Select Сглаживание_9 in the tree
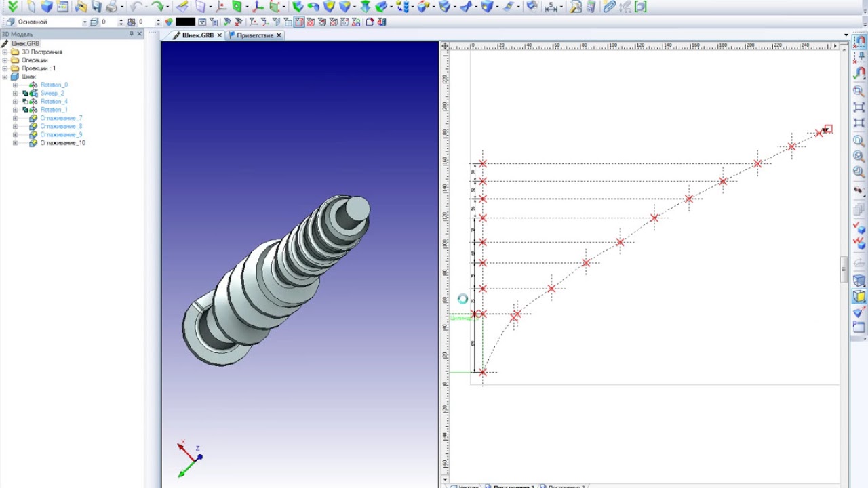Image resolution: width=868 pixels, height=488 pixels. tap(61, 134)
